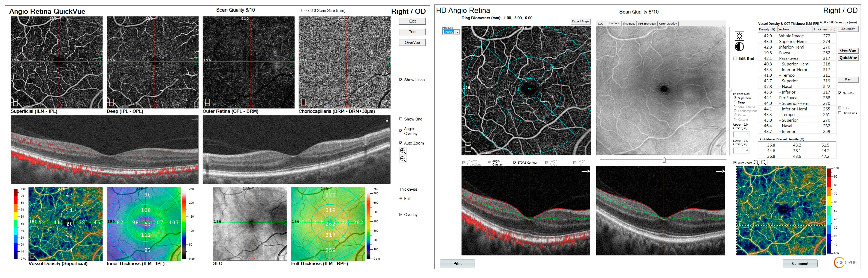
Task: Enable Show Lines in HD Angio panel
Action: pyautogui.click(x=839, y=113)
